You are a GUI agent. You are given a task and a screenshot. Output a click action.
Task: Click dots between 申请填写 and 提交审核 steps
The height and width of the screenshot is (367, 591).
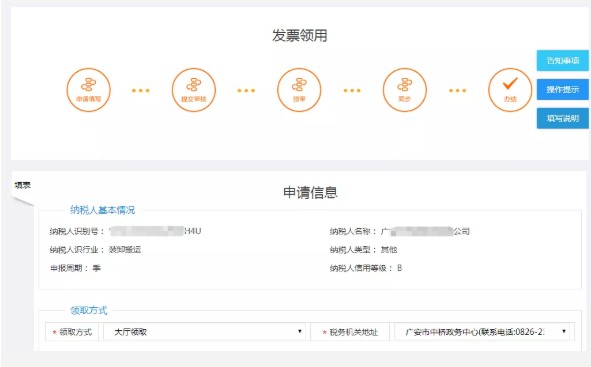[x=141, y=90]
